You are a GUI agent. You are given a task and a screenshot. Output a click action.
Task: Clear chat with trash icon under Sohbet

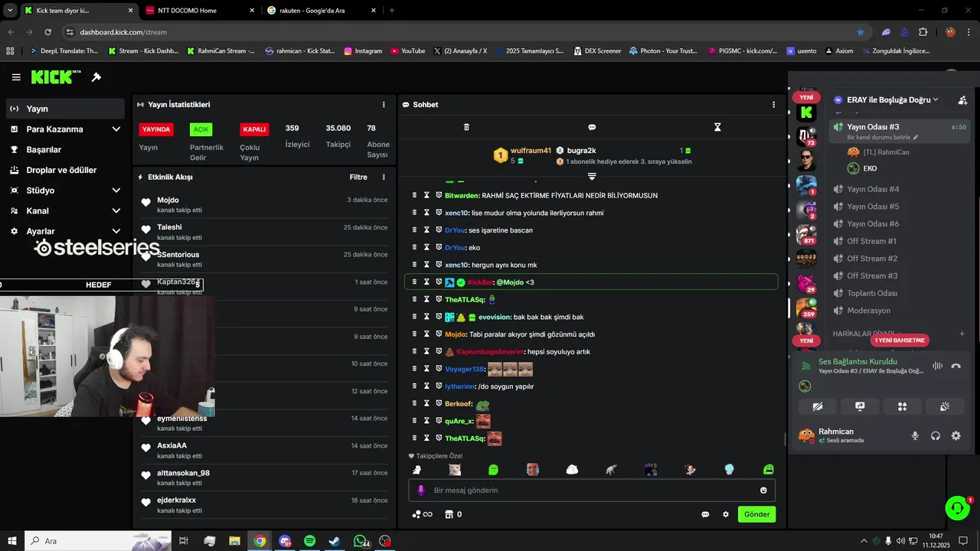(466, 127)
